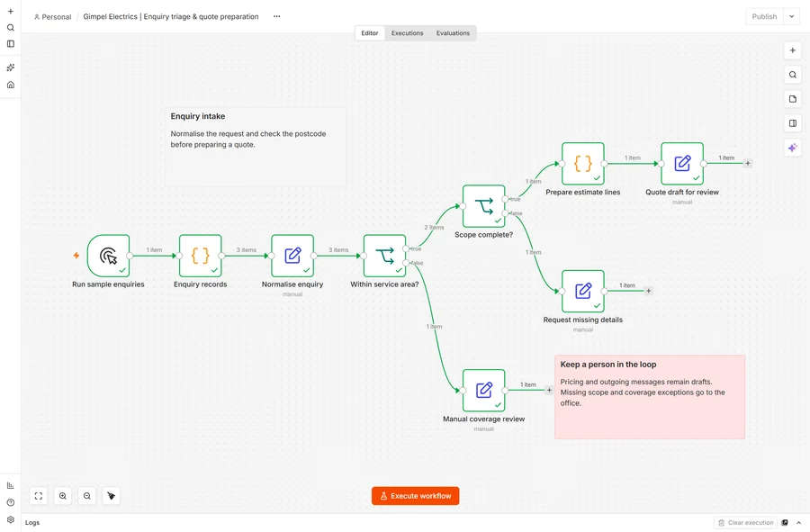Open node search on the right toolbar
Image resolution: width=810 pixels, height=532 pixels.
coord(792,75)
